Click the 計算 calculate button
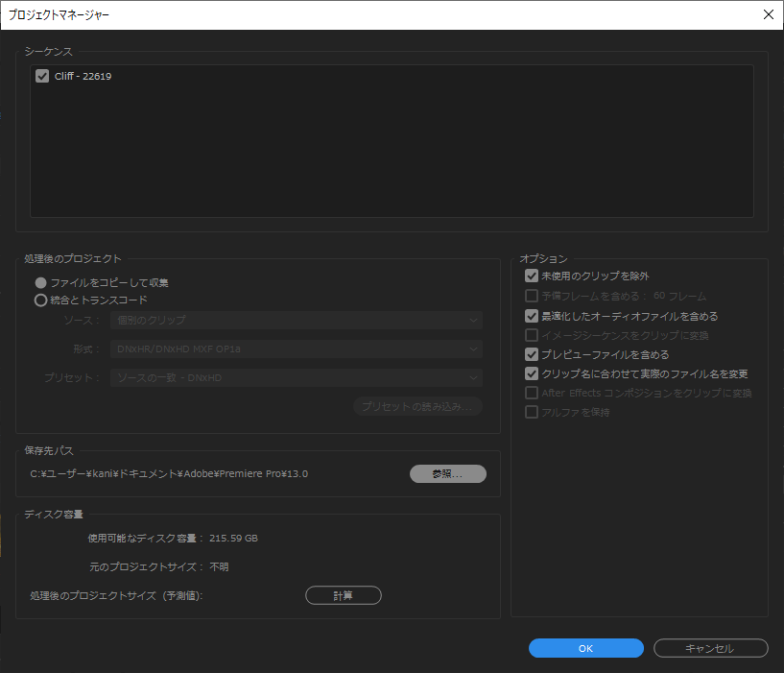 [x=344, y=595]
